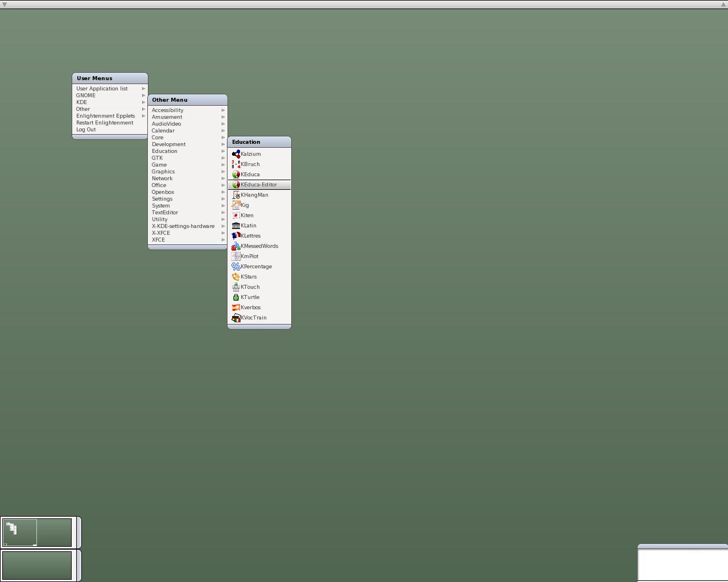The height and width of the screenshot is (582, 728).
Task: Expand the Office submenu arrow
Action: click(223, 185)
